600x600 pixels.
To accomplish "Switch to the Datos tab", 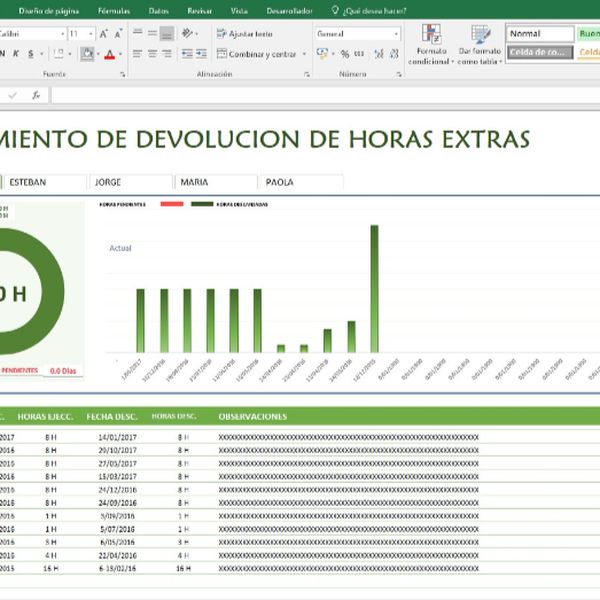I will (x=159, y=11).
